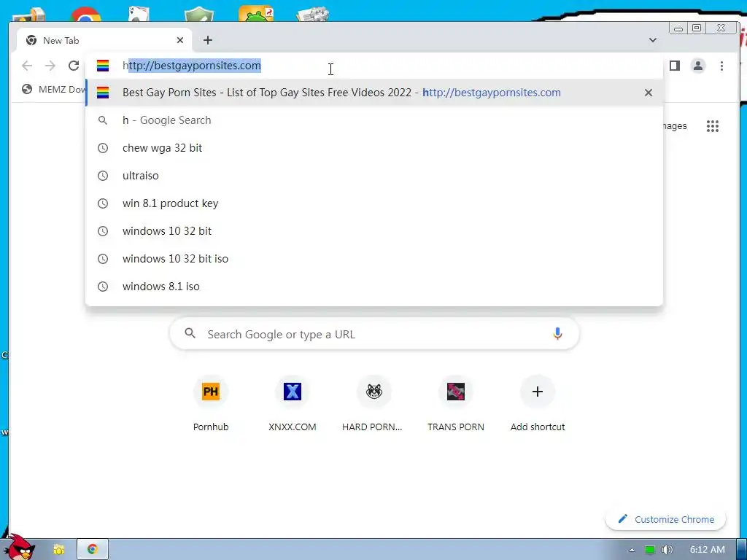Toggle the Chrome side panel icon
Image resolution: width=747 pixels, height=560 pixels.
[x=675, y=66]
